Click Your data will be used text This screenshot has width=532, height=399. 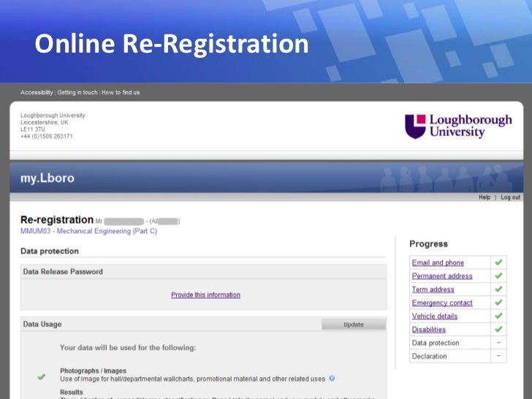point(128,348)
